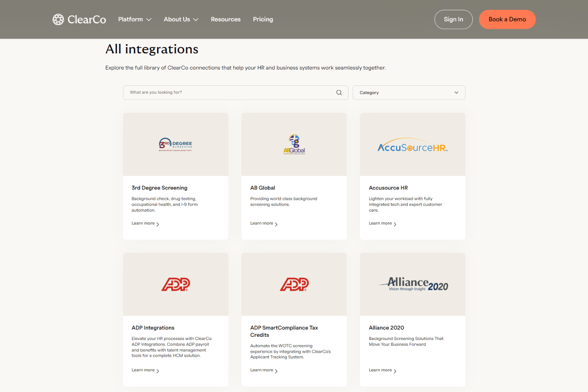Select the 3rd Degree Screening card title
Image resolution: width=588 pixels, height=392 pixels.
tap(159, 188)
